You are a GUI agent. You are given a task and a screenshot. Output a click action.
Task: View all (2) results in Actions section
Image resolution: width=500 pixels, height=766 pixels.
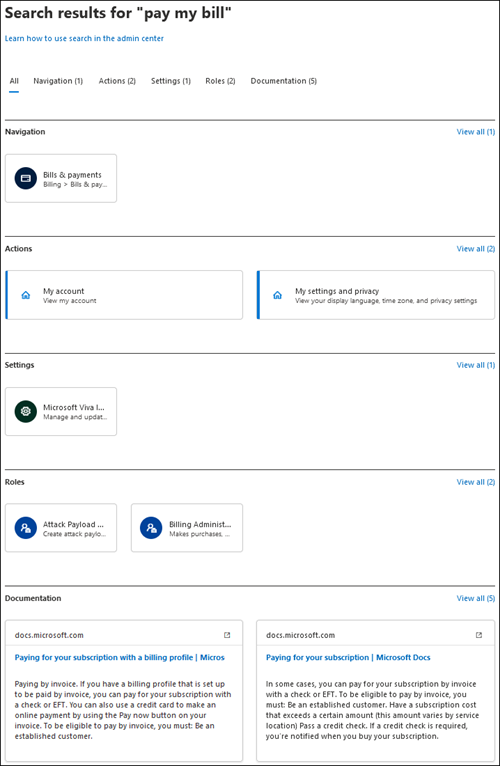[476, 249]
